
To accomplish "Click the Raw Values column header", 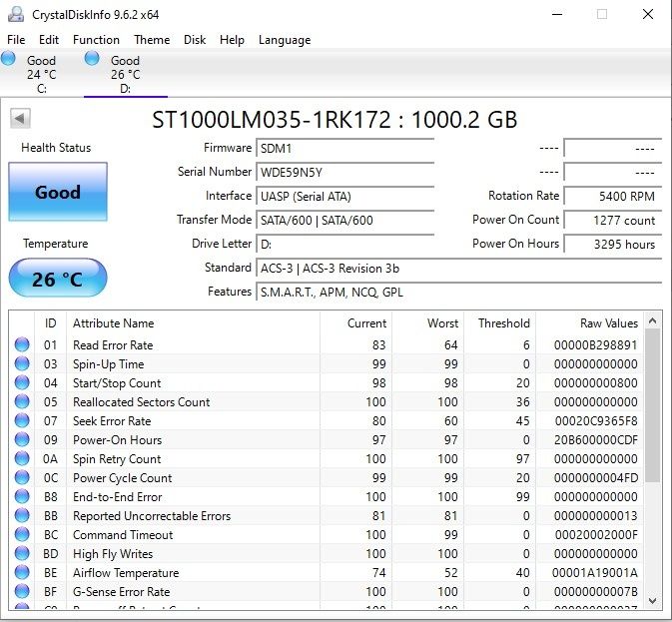I will [608, 323].
